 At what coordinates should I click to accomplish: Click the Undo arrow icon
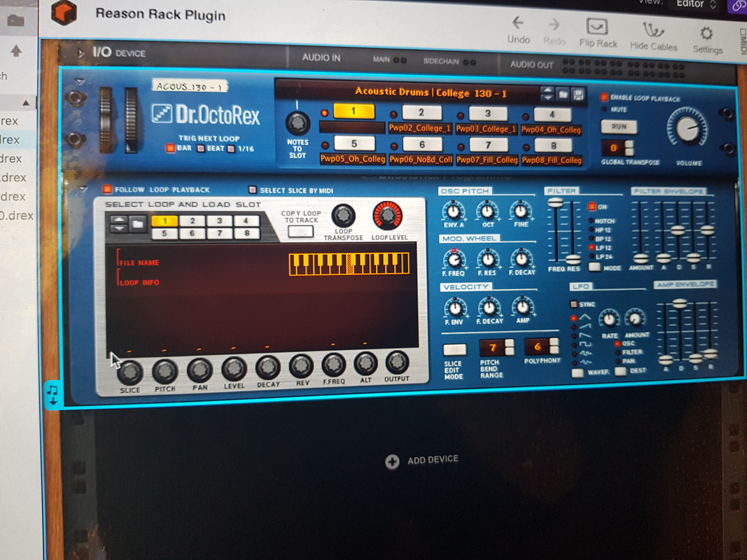(x=518, y=22)
